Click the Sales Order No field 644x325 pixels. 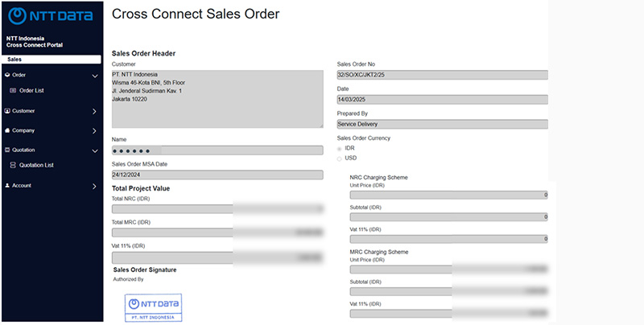tap(442, 75)
